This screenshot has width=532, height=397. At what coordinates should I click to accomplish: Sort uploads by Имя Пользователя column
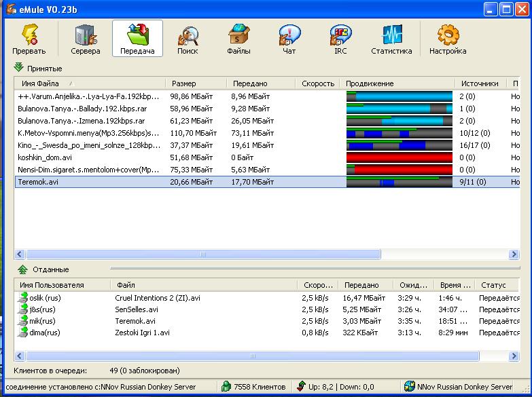(x=63, y=285)
